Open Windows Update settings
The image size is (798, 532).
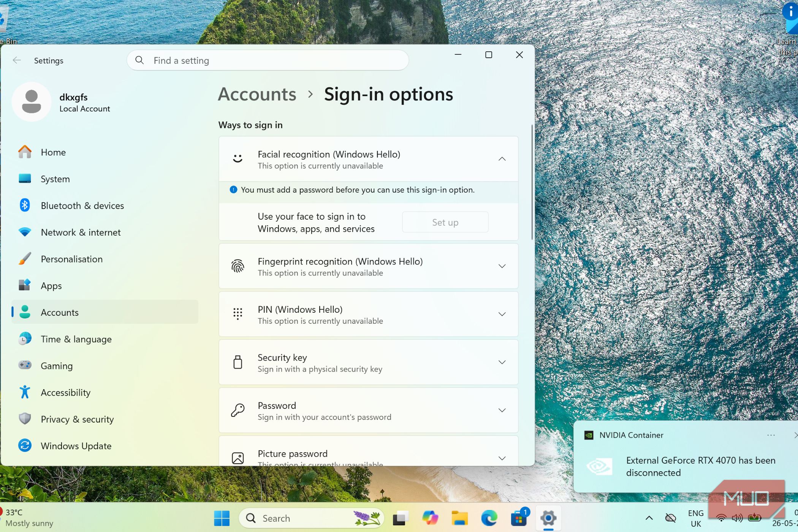[x=105, y=446]
